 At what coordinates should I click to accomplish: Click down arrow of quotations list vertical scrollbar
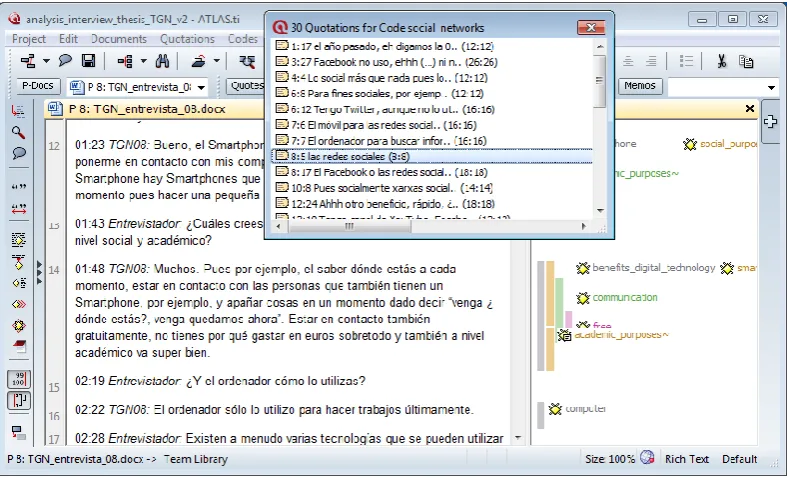pyautogui.click(x=600, y=211)
